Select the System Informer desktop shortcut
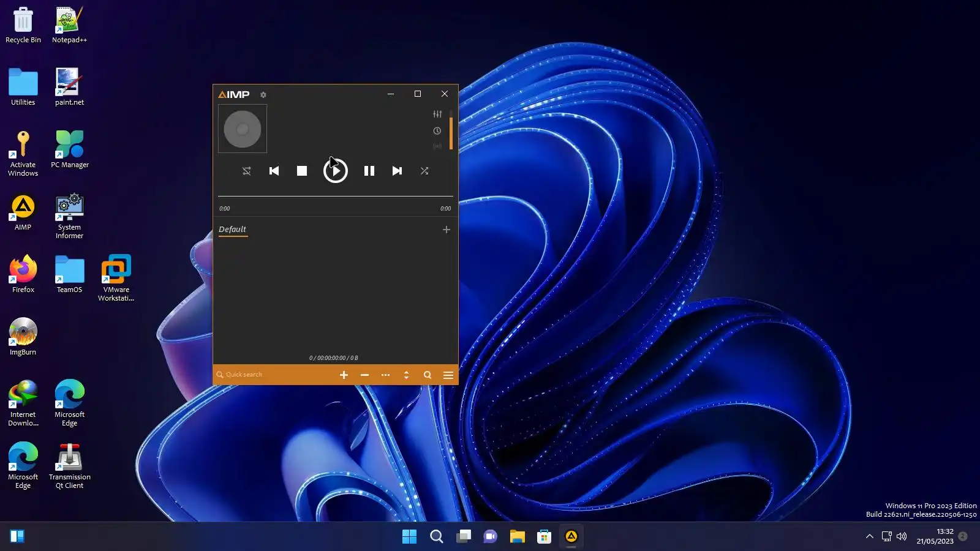The height and width of the screenshot is (551, 980). pyautogui.click(x=69, y=216)
